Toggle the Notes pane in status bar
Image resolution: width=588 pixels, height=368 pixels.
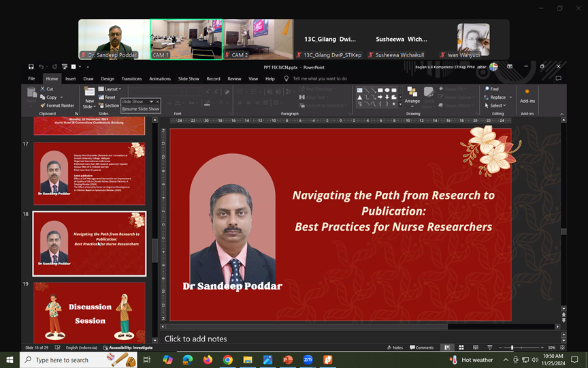[x=395, y=348]
